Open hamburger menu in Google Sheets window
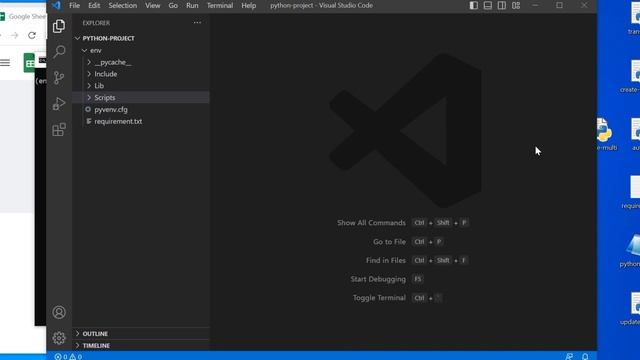Screen dimensions: 640x360 (5, 62)
